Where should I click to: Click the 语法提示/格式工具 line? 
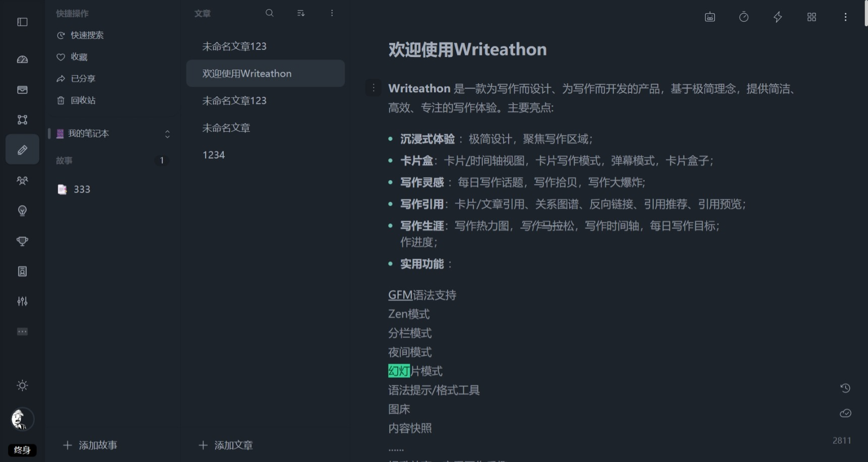434,390
